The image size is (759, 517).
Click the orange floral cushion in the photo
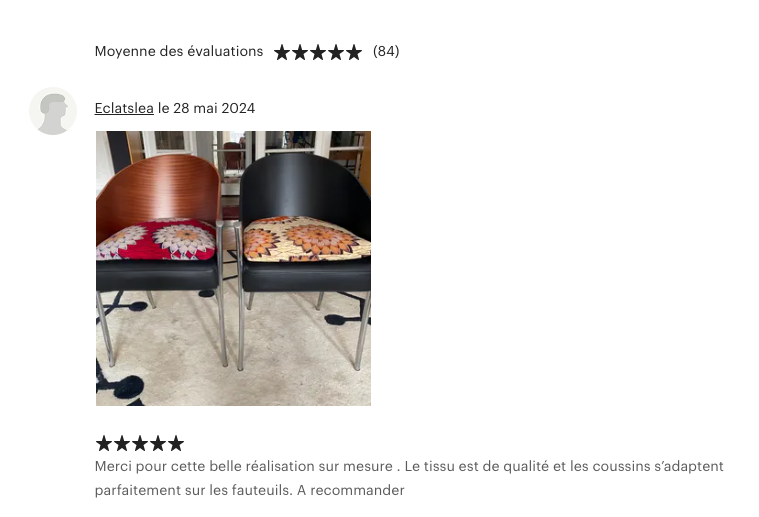306,239
